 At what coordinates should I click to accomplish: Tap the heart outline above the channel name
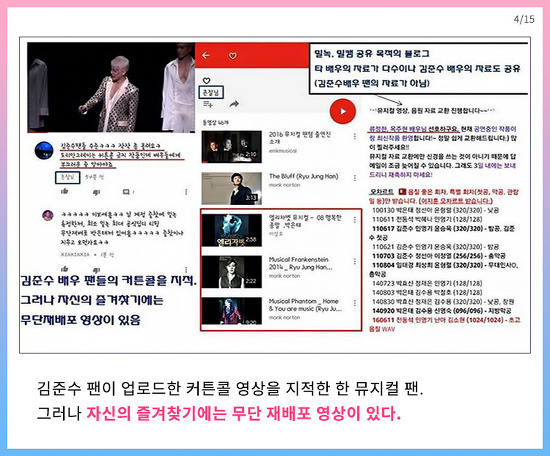pos(207,81)
